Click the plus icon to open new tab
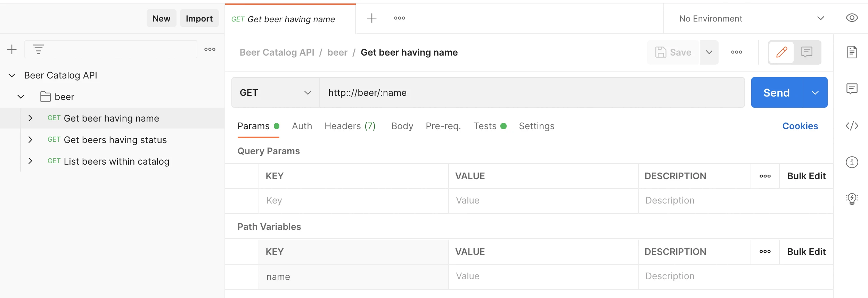The height and width of the screenshot is (298, 868). 371,18
